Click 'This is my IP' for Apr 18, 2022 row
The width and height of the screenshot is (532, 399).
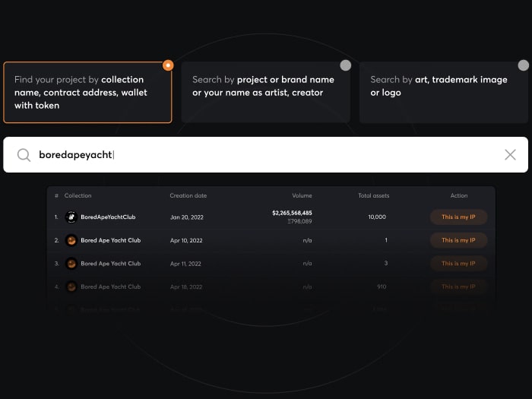459,287
